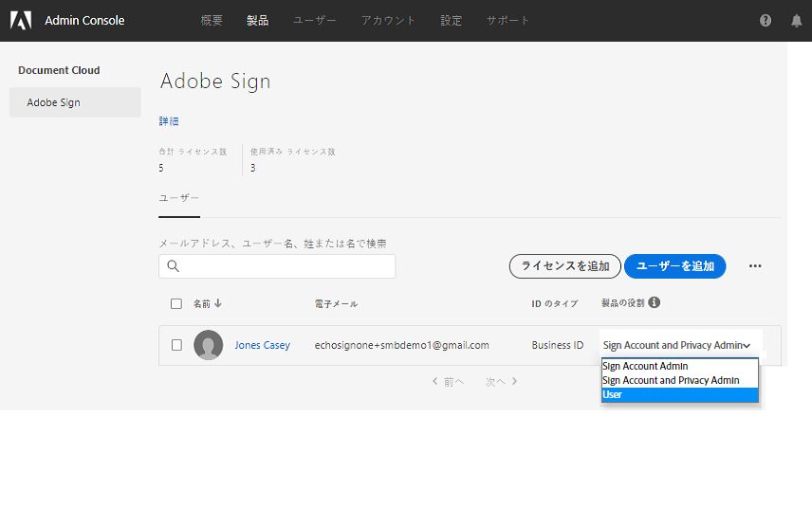812x508 pixels.
Task: Select Adobe Sign in the left sidebar
Action: [x=54, y=102]
